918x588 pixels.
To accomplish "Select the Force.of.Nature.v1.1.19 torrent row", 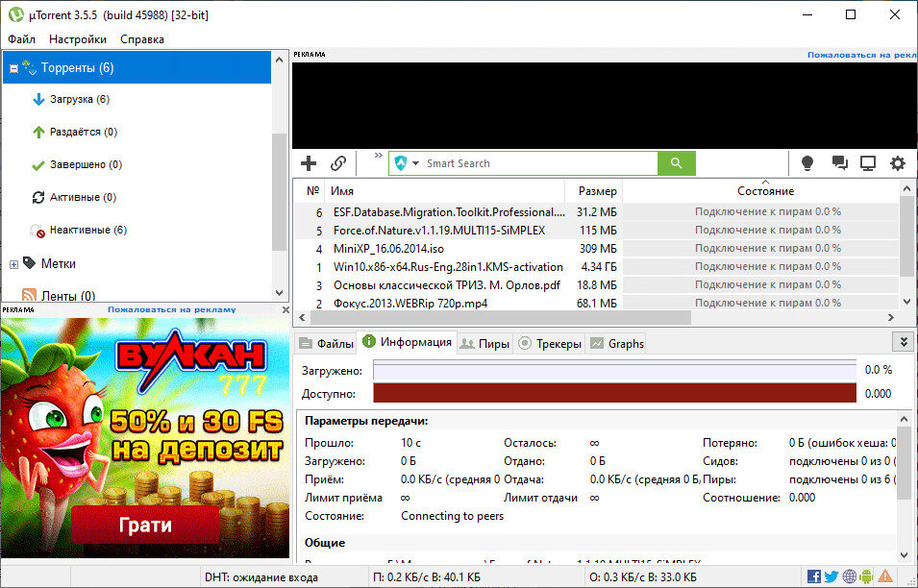I will pos(596,231).
